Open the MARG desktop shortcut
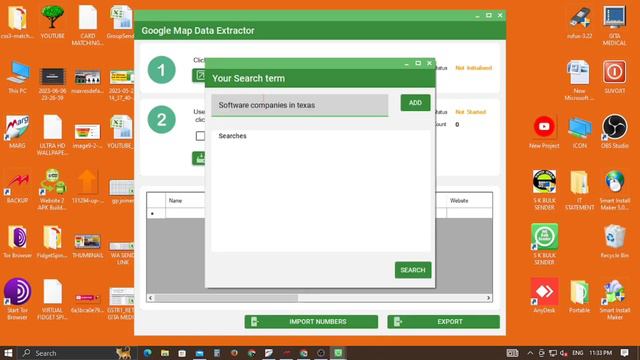 tap(17, 132)
